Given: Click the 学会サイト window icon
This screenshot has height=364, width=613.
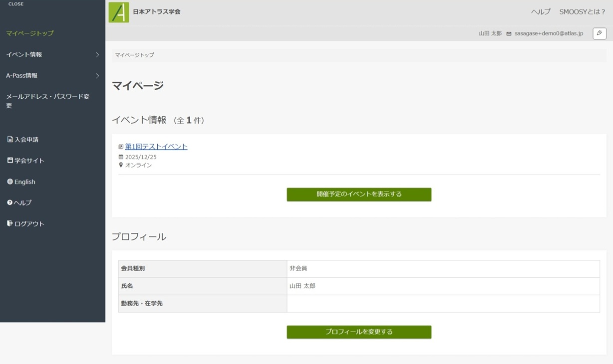Looking at the screenshot, I should pos(10,161).
